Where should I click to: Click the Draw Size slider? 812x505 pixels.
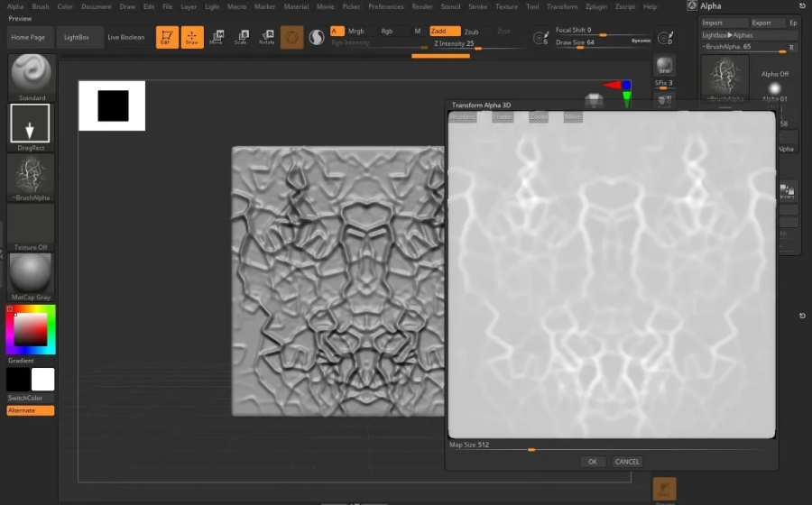(x=593, y=43)
